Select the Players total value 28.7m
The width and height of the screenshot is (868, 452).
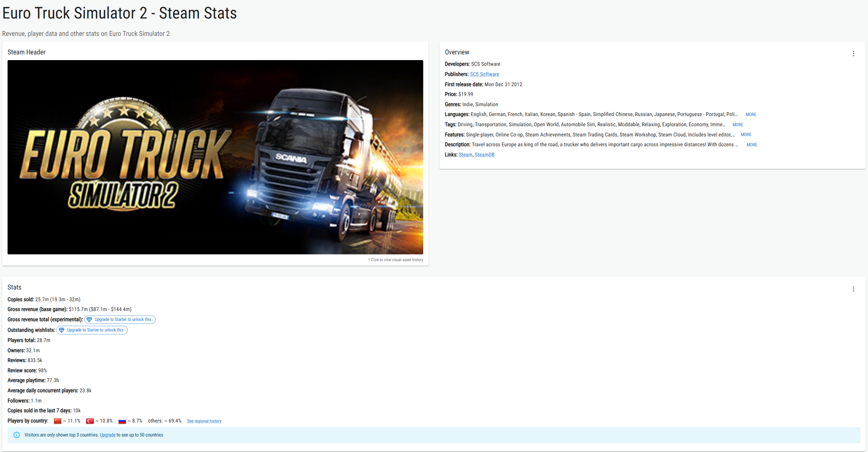(43, 341)
